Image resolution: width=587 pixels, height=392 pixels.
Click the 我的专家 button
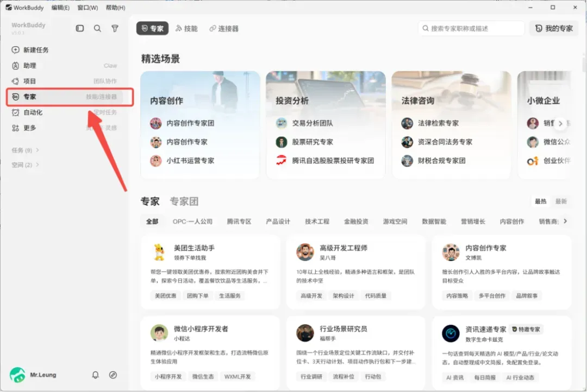[554, 28]
